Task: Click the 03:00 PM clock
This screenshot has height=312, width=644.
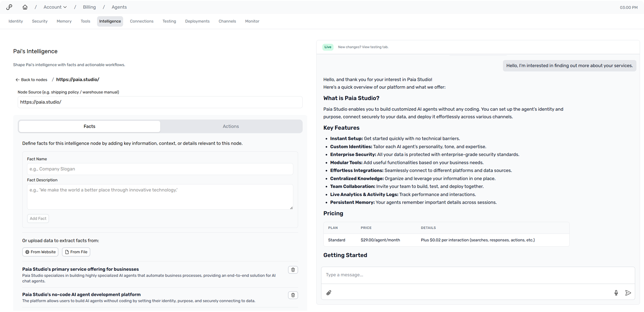Action: (x=629, y=8)
